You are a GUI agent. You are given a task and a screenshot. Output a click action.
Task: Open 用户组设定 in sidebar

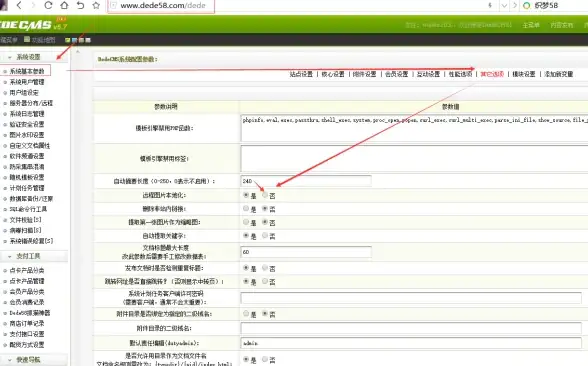tap(24, 92)
